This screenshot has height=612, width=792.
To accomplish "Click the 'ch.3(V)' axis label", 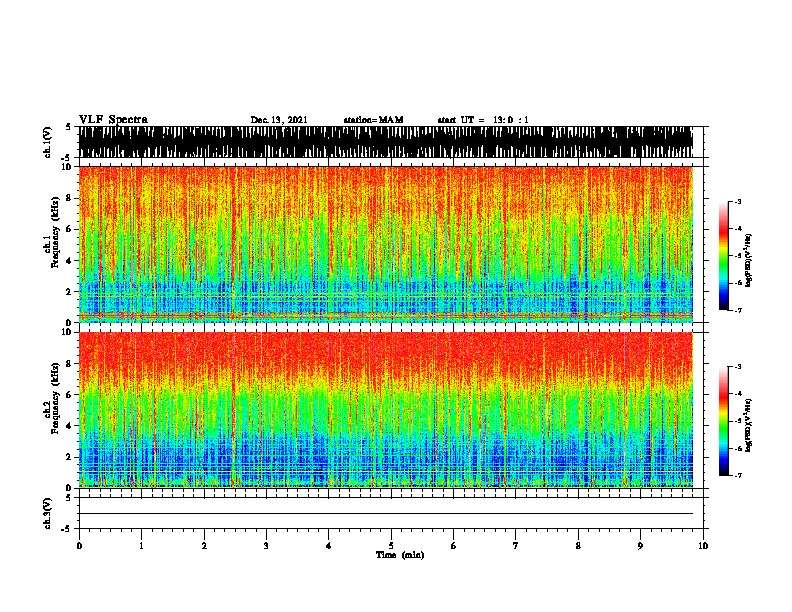I will pyautogui.click(x=48, y=513).
